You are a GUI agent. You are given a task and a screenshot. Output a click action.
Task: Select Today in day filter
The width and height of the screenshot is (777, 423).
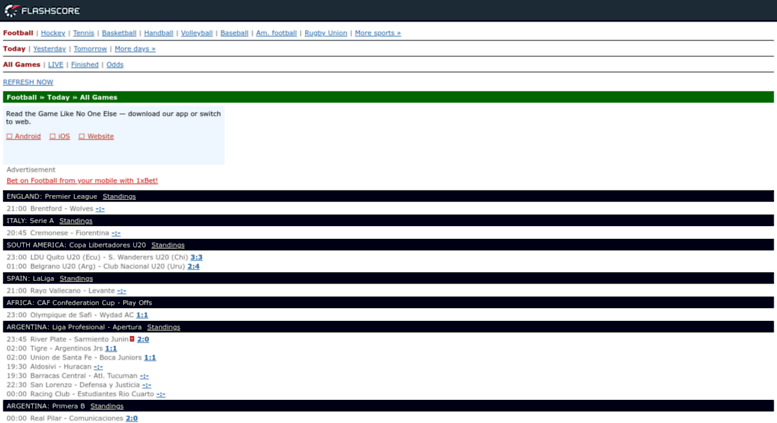[14, 49]
